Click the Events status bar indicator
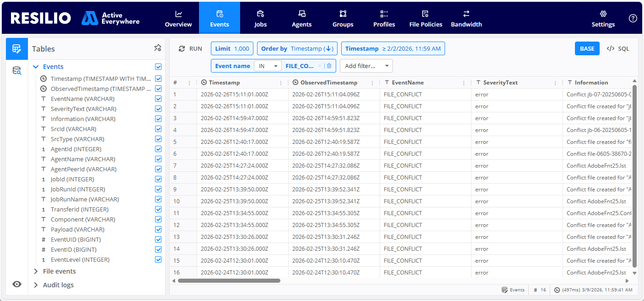The image size is (644, 301). tap(513, 290)
